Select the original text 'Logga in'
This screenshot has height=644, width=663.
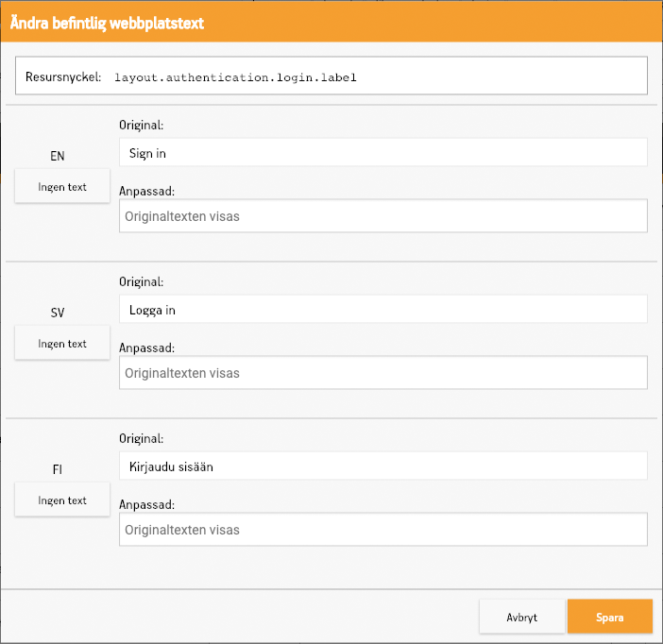click(x=152, y=311)
